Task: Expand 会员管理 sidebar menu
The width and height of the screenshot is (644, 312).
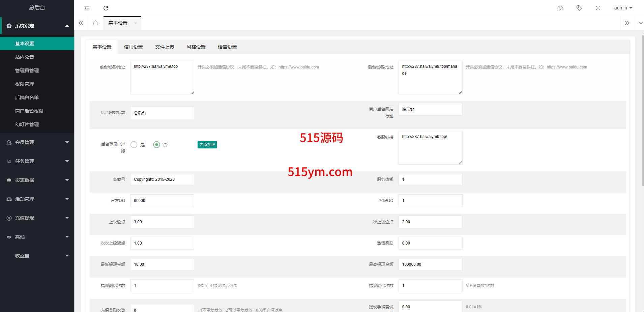Action: click(37, 142)
